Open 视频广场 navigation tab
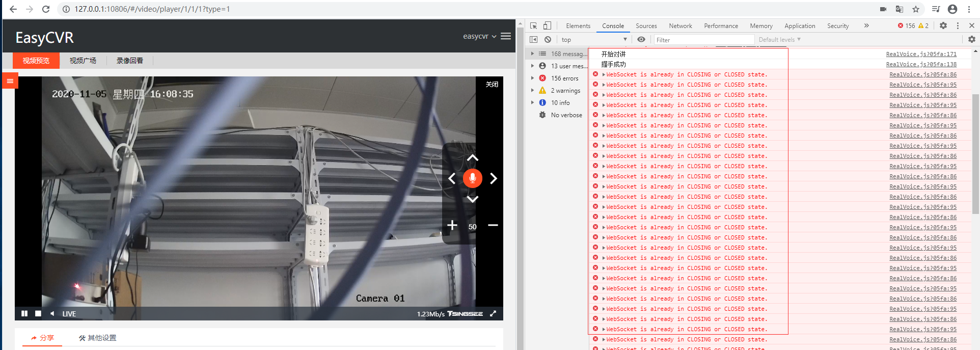This screenshot has height=350, width=980. click(x=83, y=61)
